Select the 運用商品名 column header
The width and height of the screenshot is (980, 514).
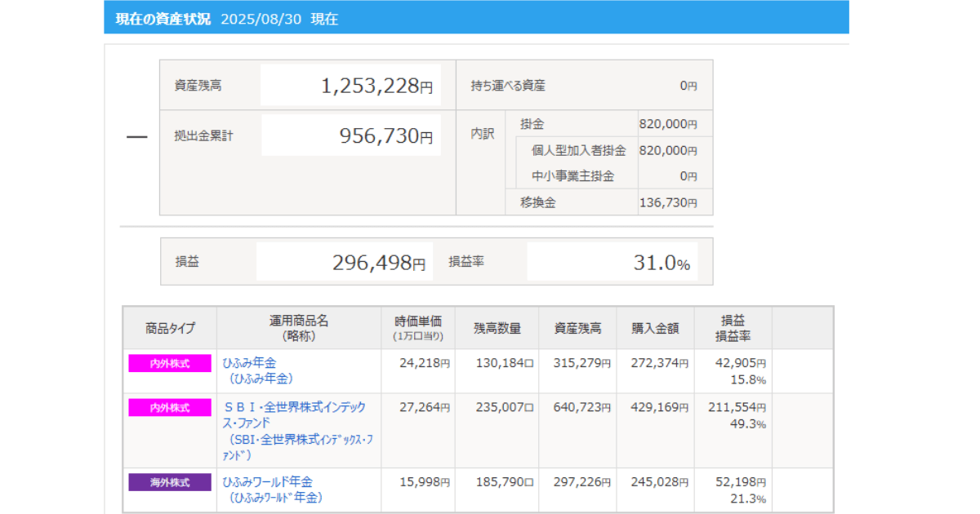click(299, 328)
